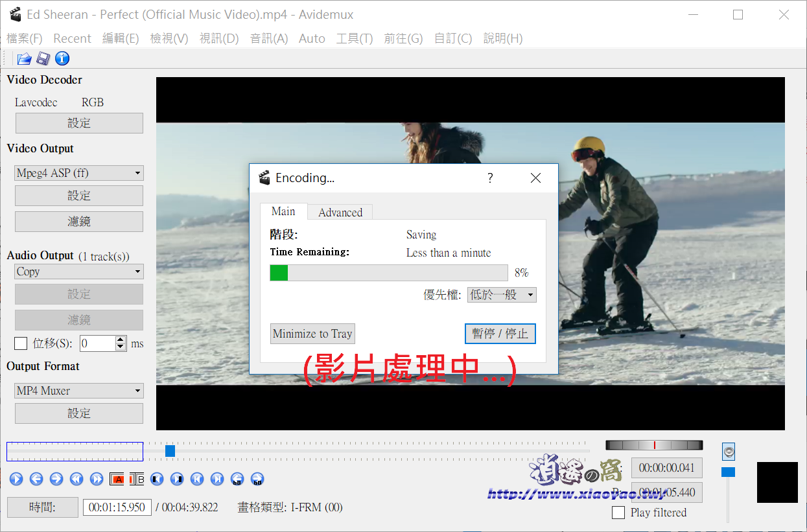This screenshot has height=532, width=807.
Task: Jump to previous keyframe with double-left icon
Action: point(76,479)
